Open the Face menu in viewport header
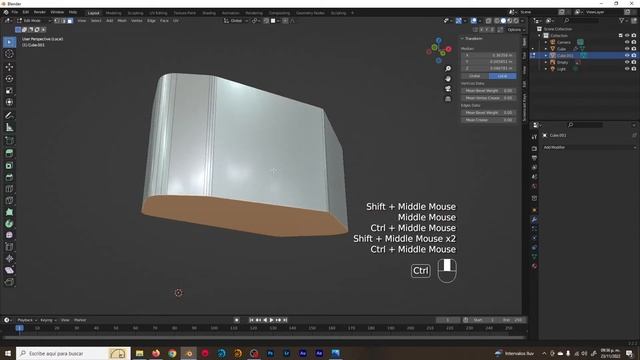Image resolution: width=640 pixels, height=360 pixels. pyautogui.click(x=164, y=20)
